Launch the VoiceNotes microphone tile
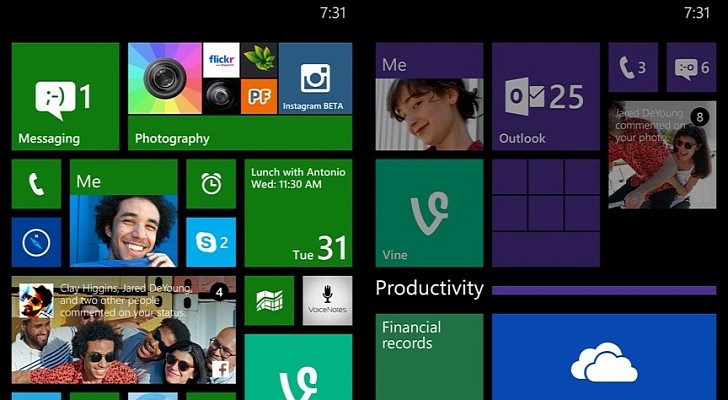Screen dimensions: 728x400 (x=327, y=301)
